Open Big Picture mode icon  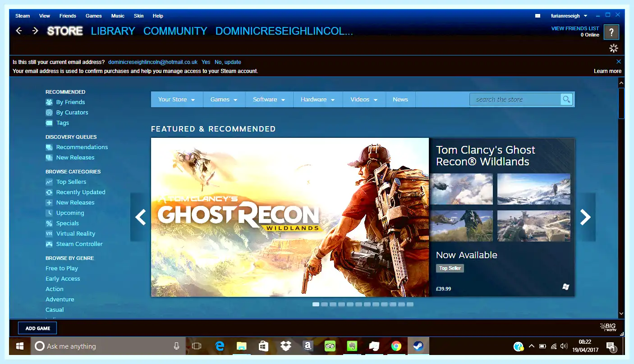608,327
